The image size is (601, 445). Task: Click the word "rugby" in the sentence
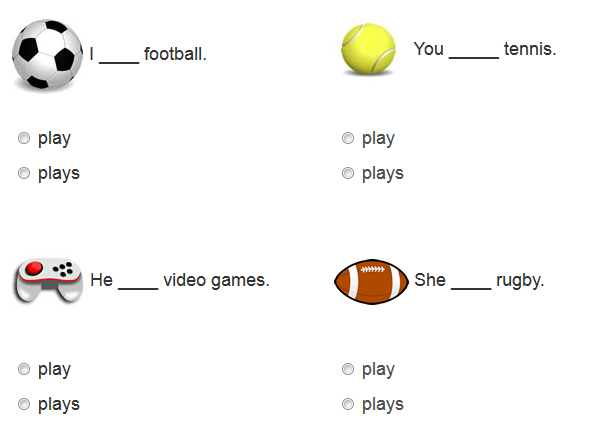pos(520,280)
